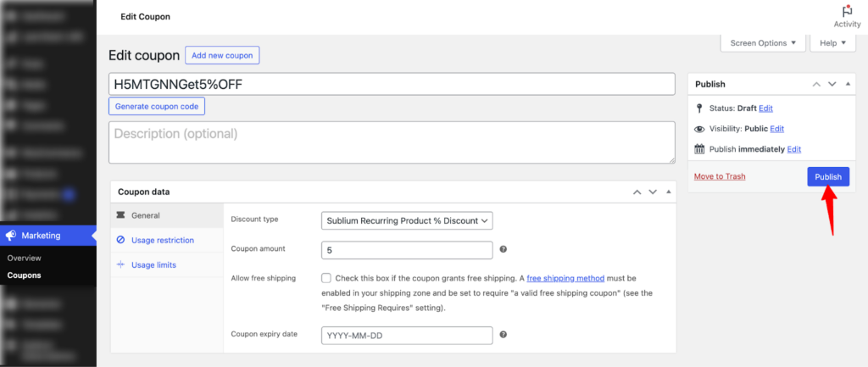Click help icon beside Coupon amount
868x367 pixels.
(504, 250)
